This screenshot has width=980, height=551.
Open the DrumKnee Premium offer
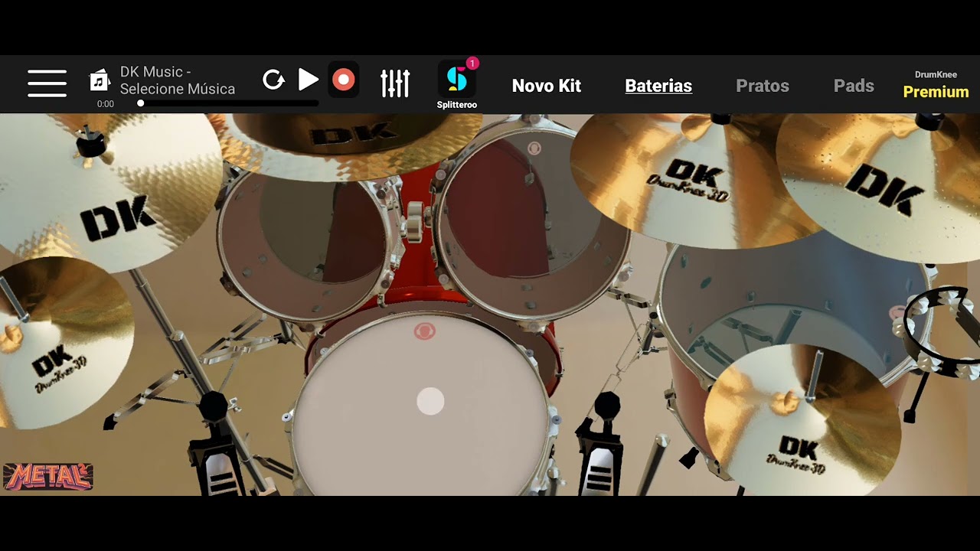[936, 86]
